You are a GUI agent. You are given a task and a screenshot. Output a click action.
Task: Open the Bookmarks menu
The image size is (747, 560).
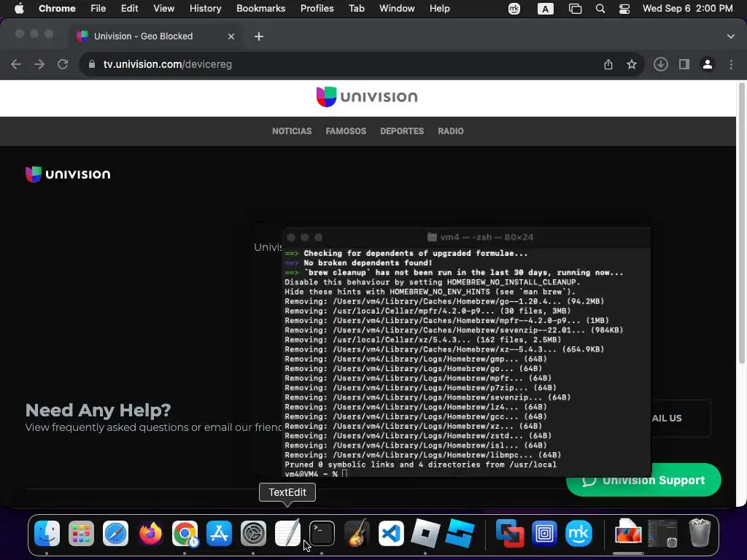click(260, 9)
